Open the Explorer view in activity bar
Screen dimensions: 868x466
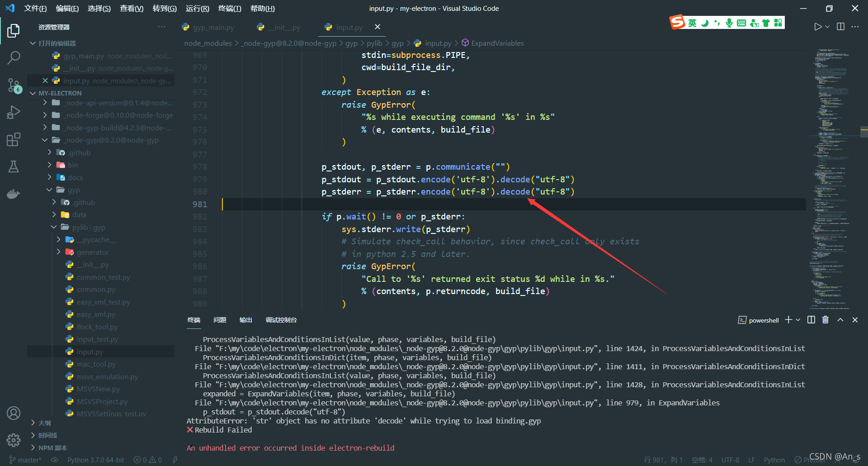[14, 30]
